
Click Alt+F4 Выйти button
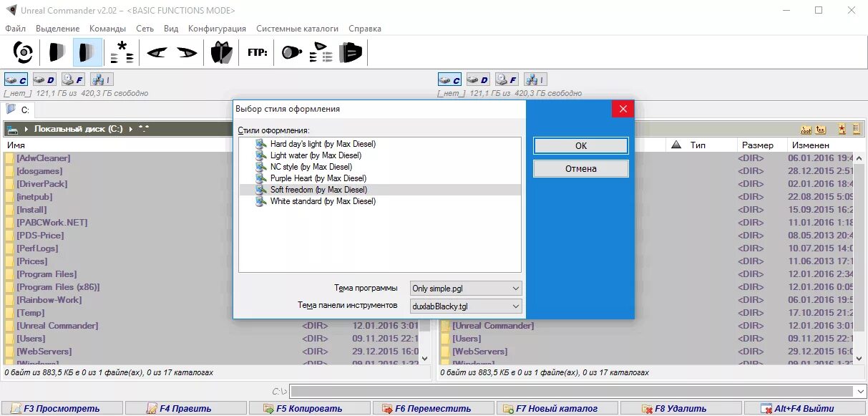805,409
